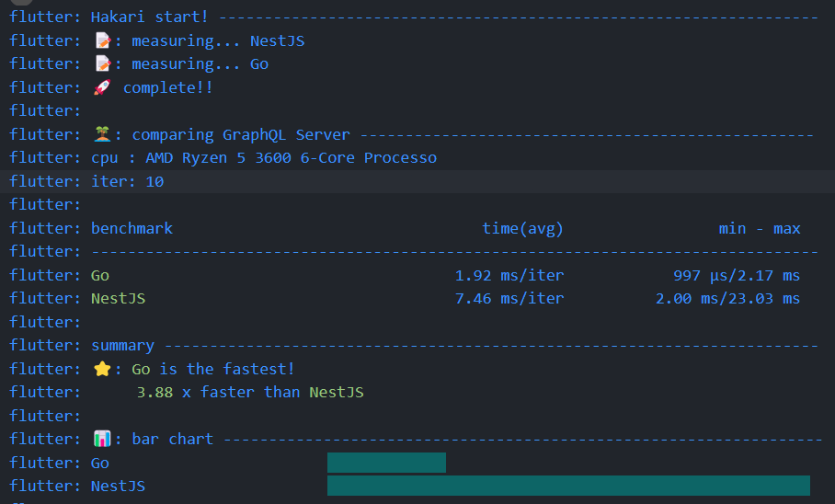Click the 'Hakari start!' text

click(x=149, y=17)
